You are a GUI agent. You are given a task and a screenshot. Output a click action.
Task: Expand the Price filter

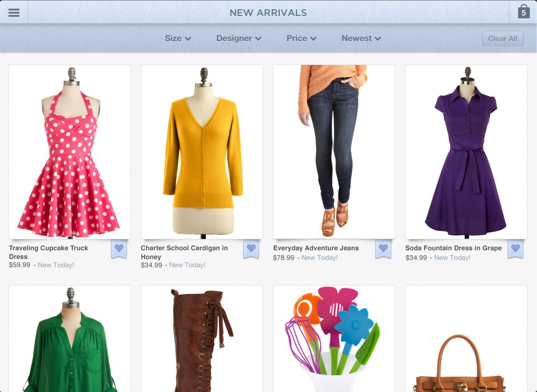[x=301, y=39]
